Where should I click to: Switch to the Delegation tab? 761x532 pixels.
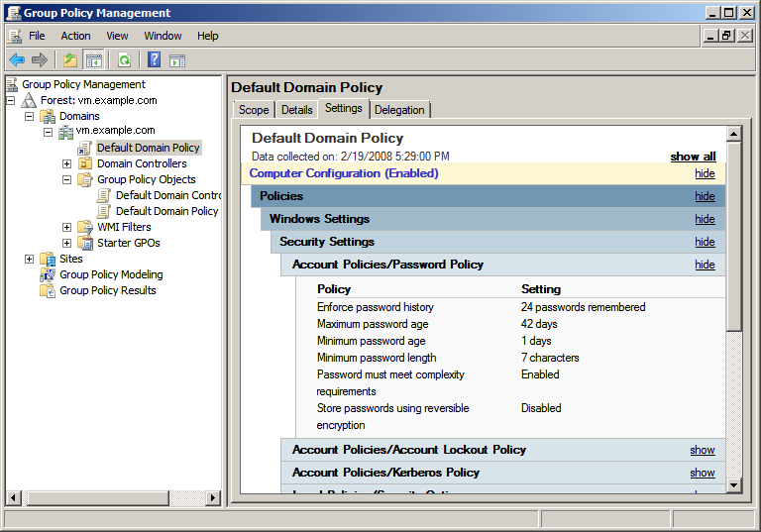pyautogui.click(x=399, y=110)
